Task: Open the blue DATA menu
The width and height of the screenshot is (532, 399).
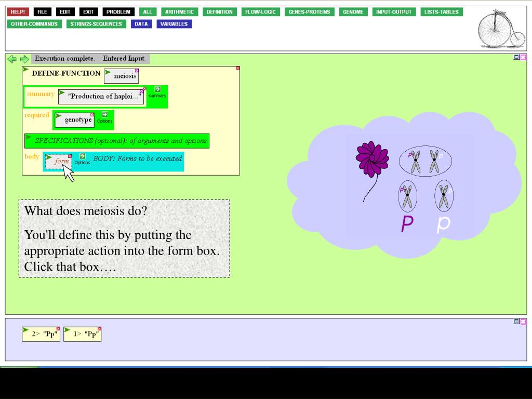Action: 141,24
